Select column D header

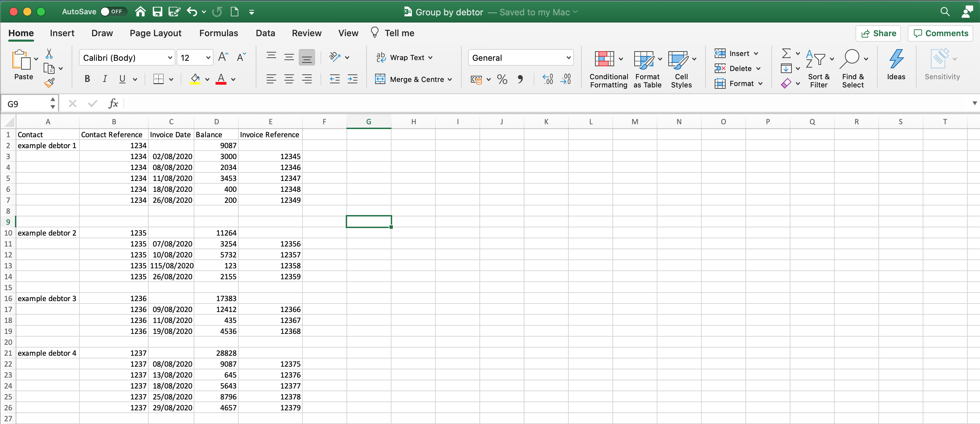[216, 122]
